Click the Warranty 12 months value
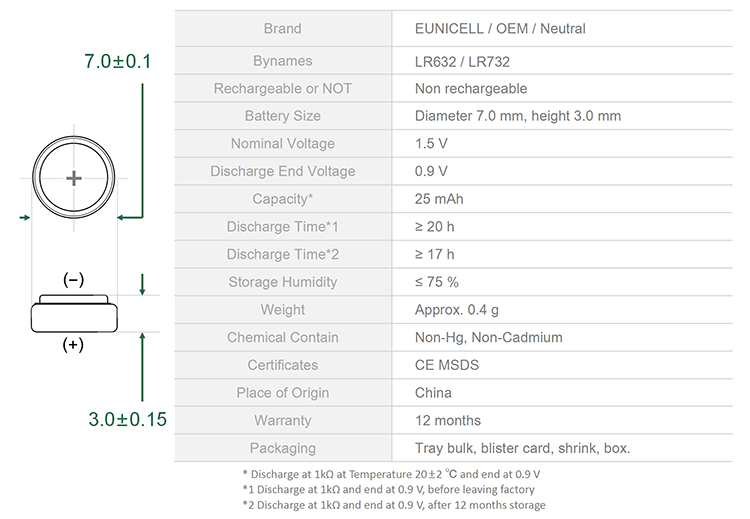Viewport: 750px width, 519px height. (x=448, y=420)
